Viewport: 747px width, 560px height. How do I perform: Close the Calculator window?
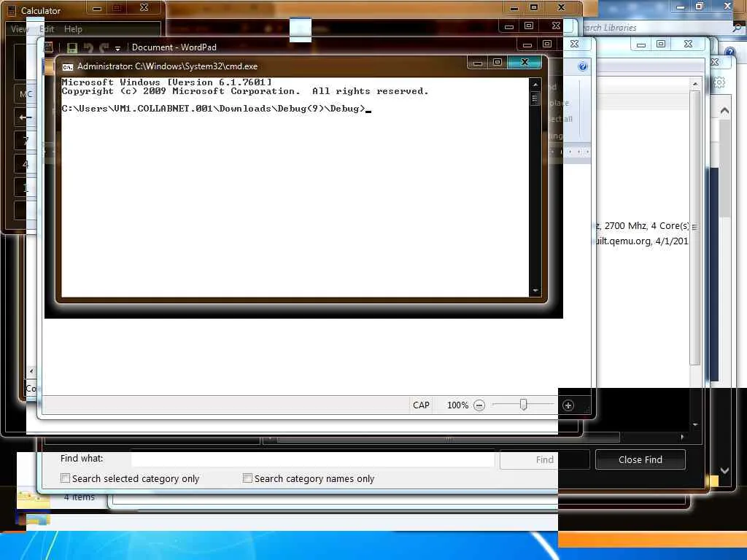(144, 7)
